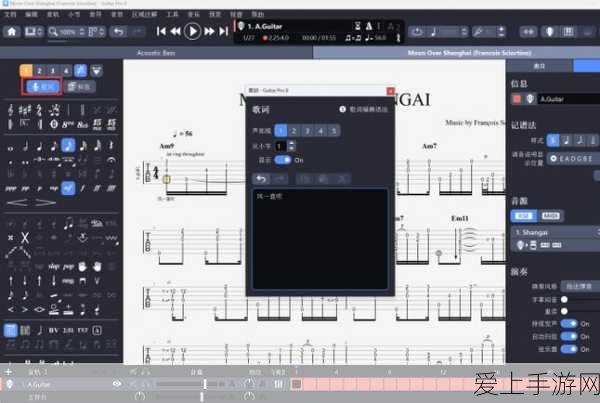Open the 1. Shangai sound dropdown
Image resolution: width=600 pixels, height=403 pixels.
click(556, 232)
